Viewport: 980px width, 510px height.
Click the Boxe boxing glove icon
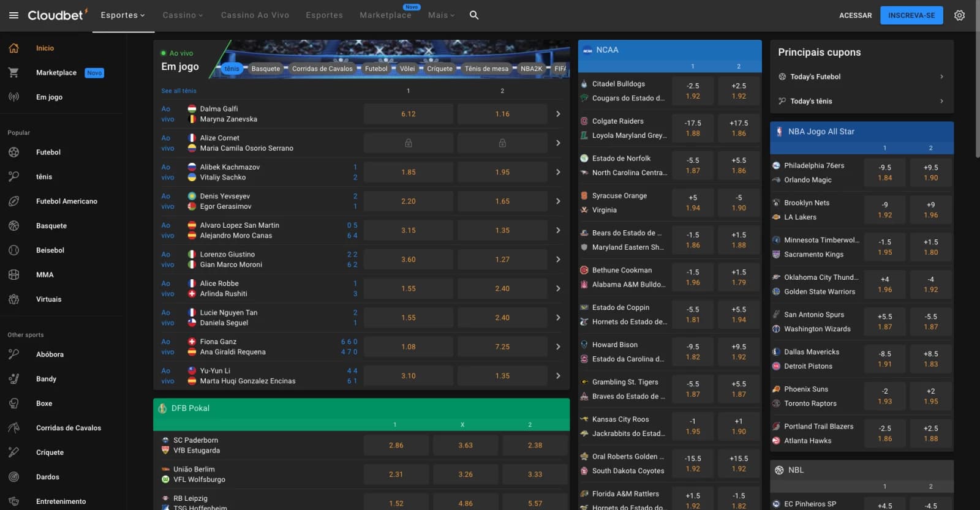(x=13, y=403)
